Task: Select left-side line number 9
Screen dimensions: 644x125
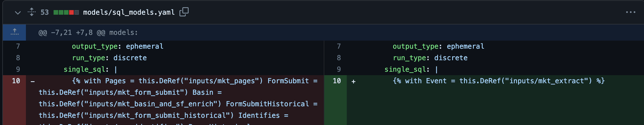Action: tap(18, 69)
